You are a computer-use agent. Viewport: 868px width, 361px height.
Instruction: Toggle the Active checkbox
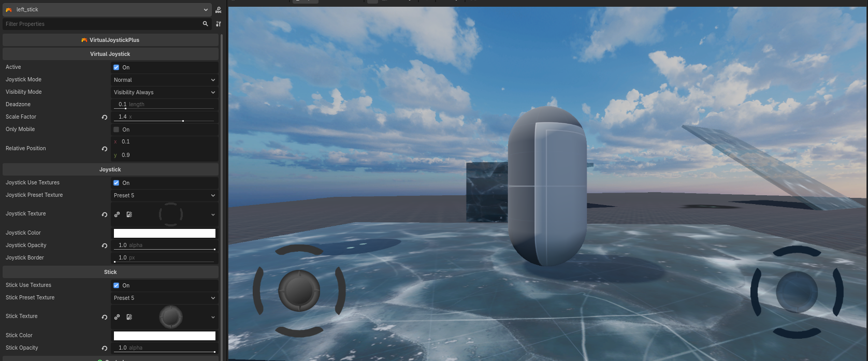[116, 67]
